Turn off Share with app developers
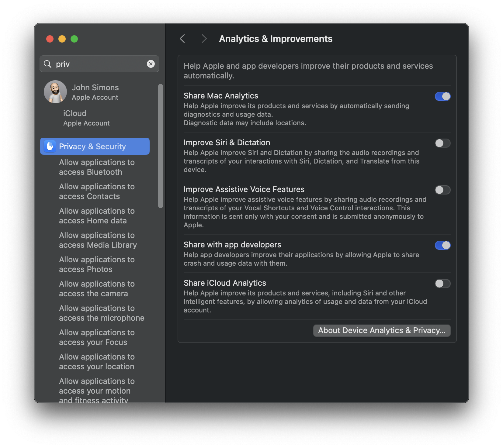This screenshot has height=448, width=503. (442, 245)
